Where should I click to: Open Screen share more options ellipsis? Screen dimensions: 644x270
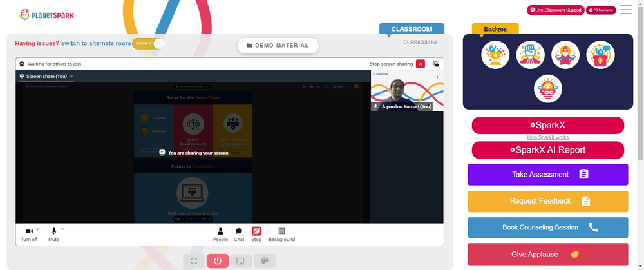pyautogui.click(x=71, y=77)
